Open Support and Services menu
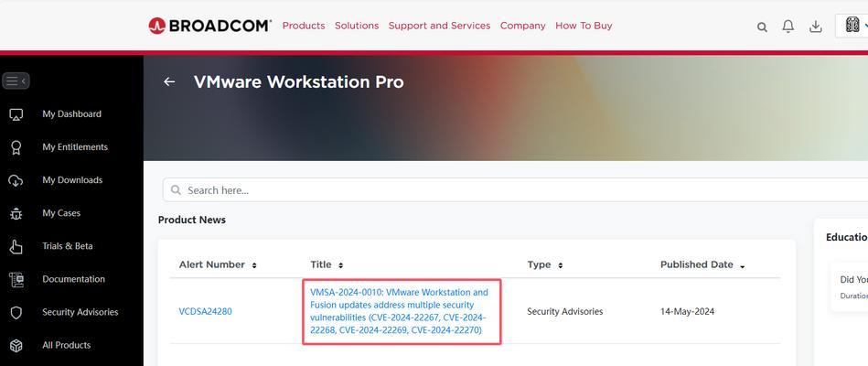This screenshot has width=868, height=366. click(439, 26)
